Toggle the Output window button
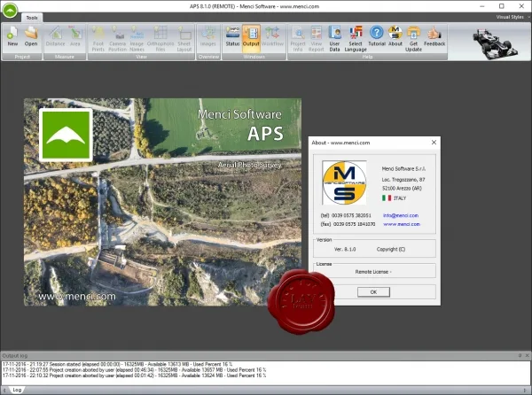532x395 pixels. (x=251, y=38)
